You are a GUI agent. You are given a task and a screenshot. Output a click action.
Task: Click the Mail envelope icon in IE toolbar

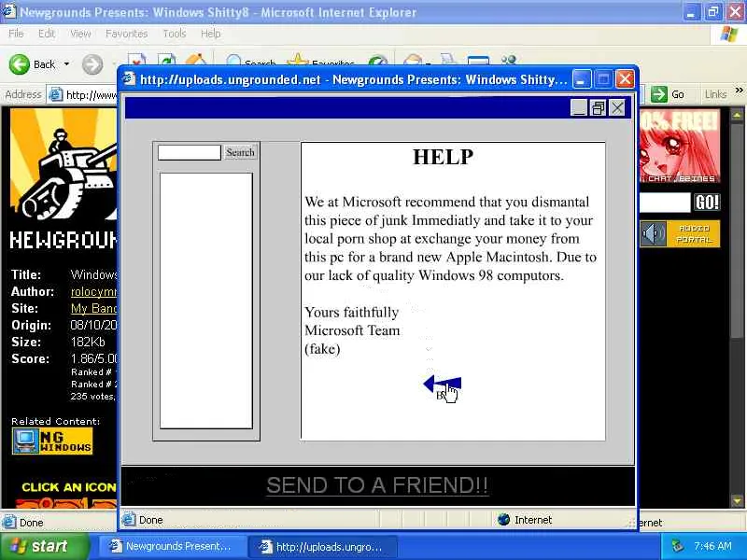[413, 60]
